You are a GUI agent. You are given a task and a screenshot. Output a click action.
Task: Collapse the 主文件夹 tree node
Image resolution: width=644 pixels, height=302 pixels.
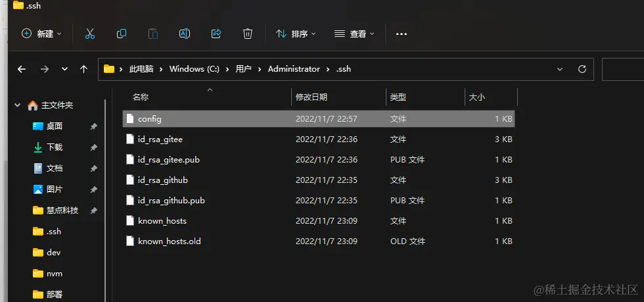(18, 105)
